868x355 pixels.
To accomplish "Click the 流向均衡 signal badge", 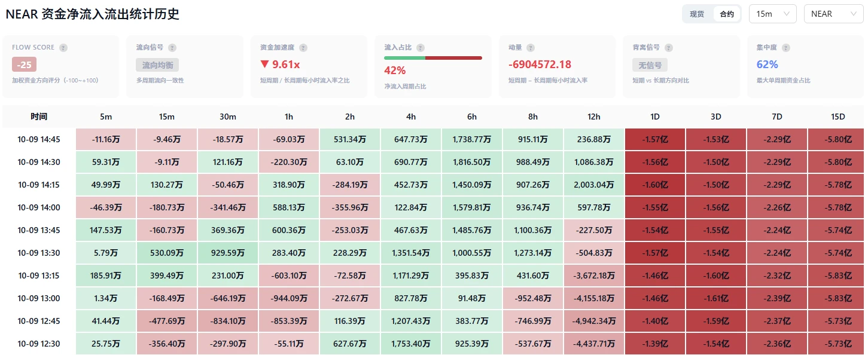I will [x=157, y=65].
